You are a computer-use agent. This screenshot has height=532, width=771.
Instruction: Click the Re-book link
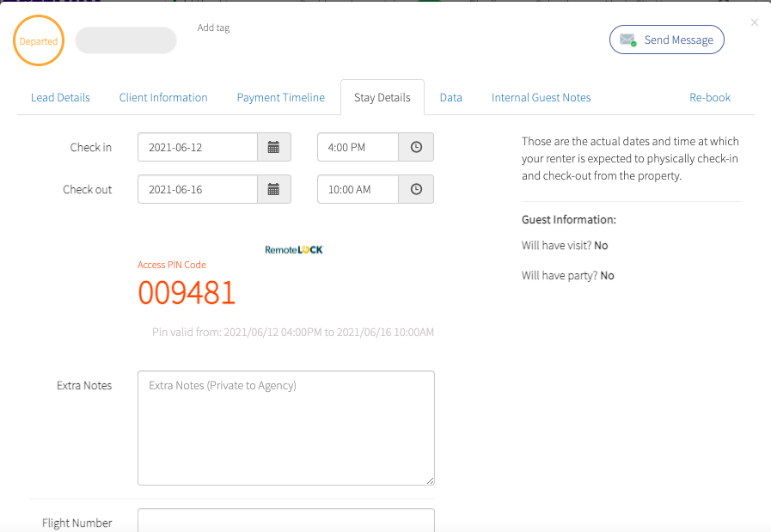click(x=710, y=97)
